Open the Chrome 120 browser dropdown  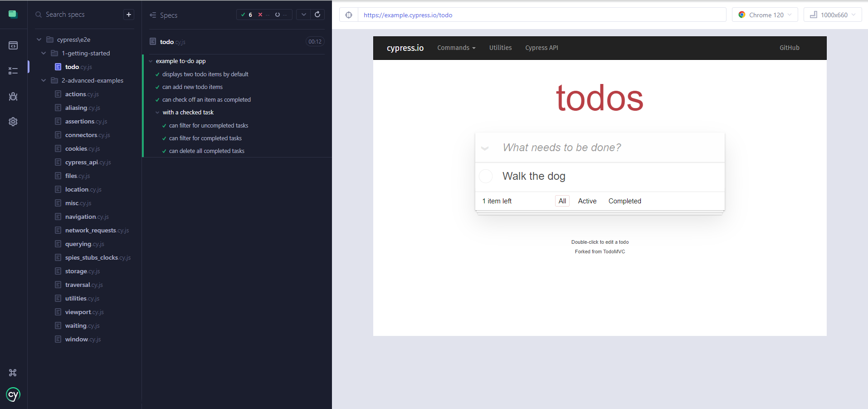[765, 15]
